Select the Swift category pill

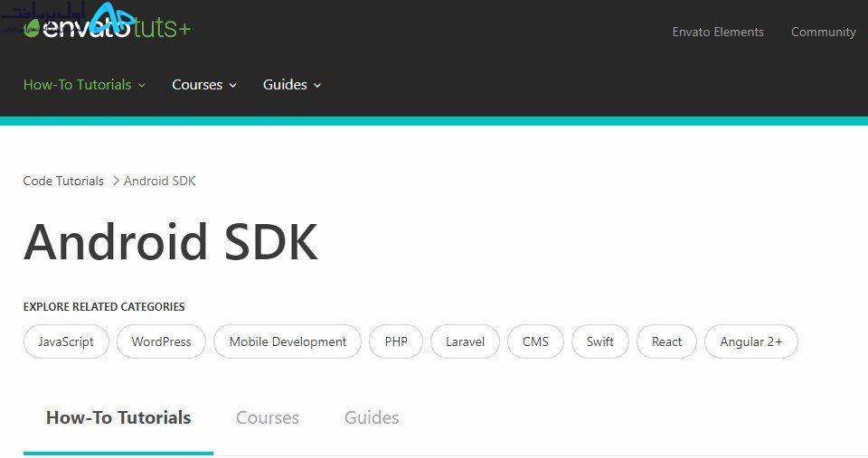(x=600, y=341)
